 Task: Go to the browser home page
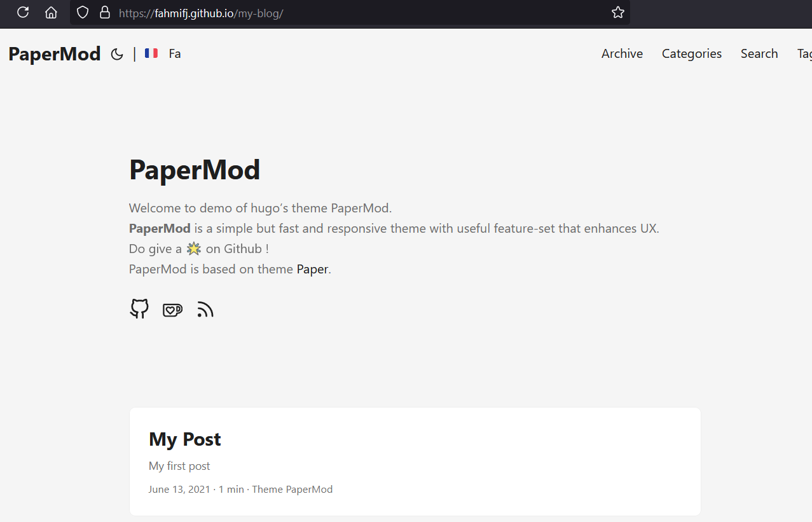point(51,12)
